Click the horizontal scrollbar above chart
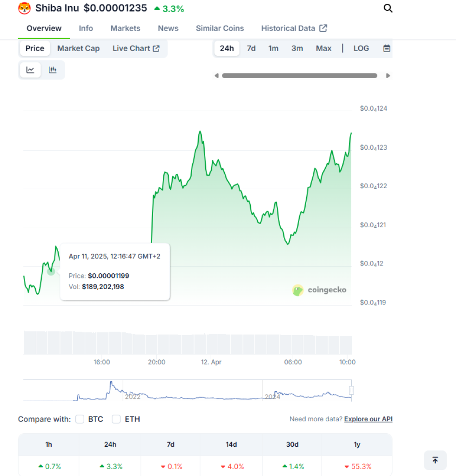Viewport: 456px width, 476px height. click(x=300, y=75)
